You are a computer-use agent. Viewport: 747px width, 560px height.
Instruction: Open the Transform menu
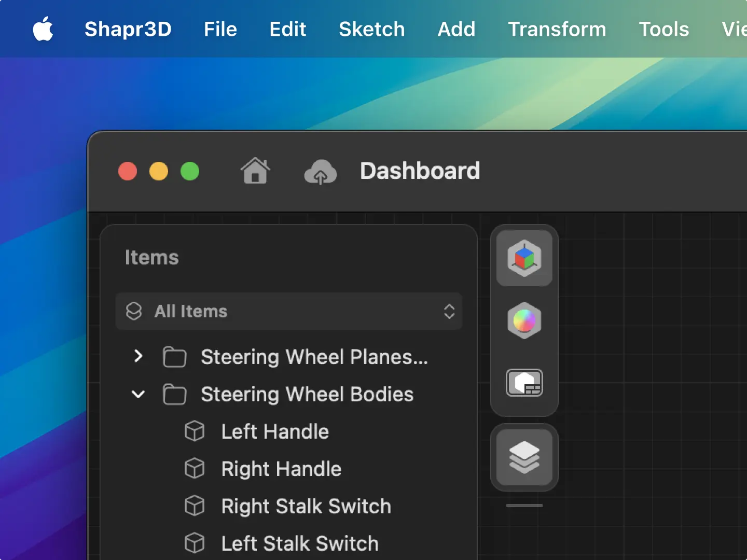557,29
